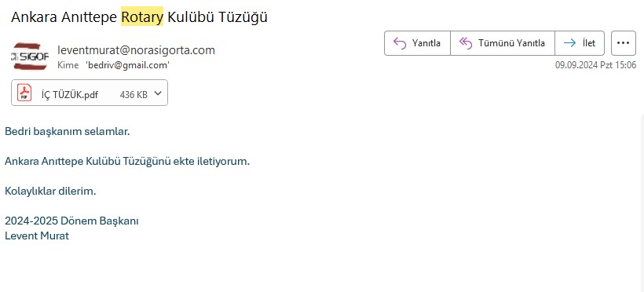Click the line 'Bedri başkanım selamlar.'
The width and height of the screenshot is (644, 292).
coord(67,132)
